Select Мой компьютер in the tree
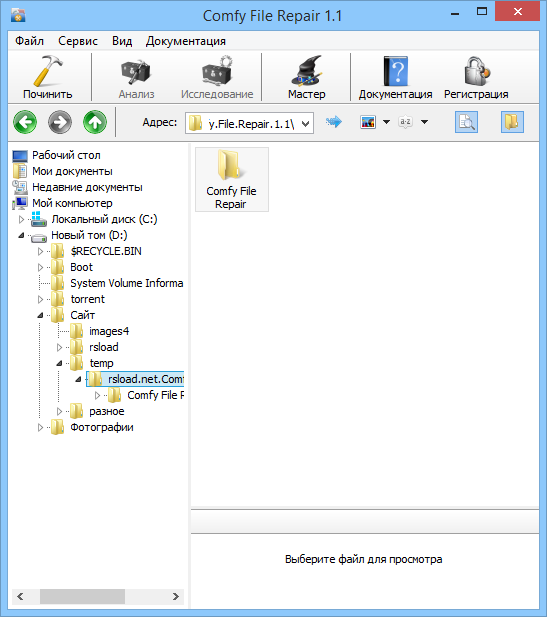This screenshot has width=547, height=617. pos(72,203)
